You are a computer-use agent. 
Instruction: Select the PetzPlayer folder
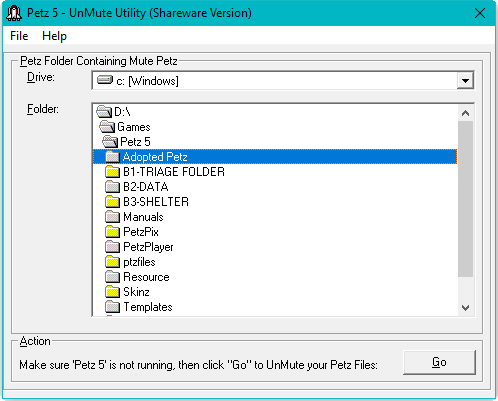point(275,247)
